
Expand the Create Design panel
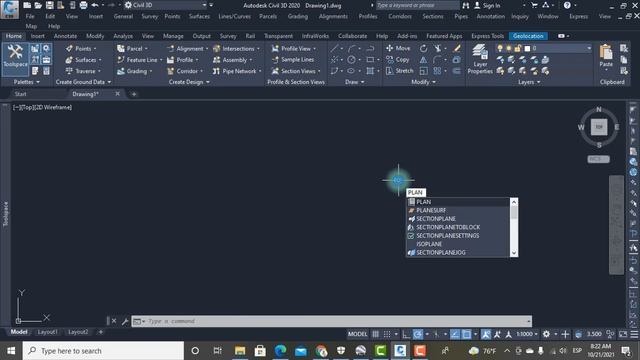click(189, 82)
